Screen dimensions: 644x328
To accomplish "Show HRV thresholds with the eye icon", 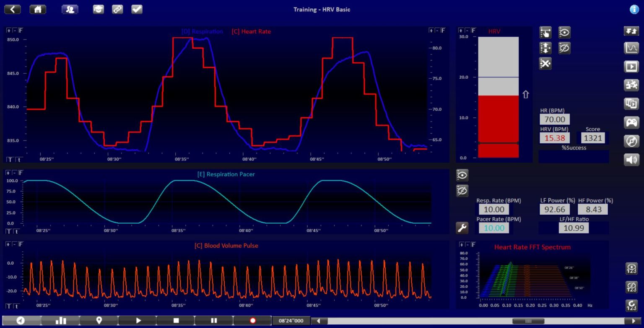I will point(564,32).
